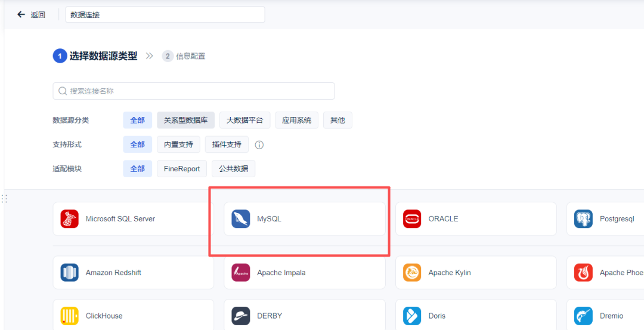
Task: Click the ClickHouse icon
Action: pos(69,316)
